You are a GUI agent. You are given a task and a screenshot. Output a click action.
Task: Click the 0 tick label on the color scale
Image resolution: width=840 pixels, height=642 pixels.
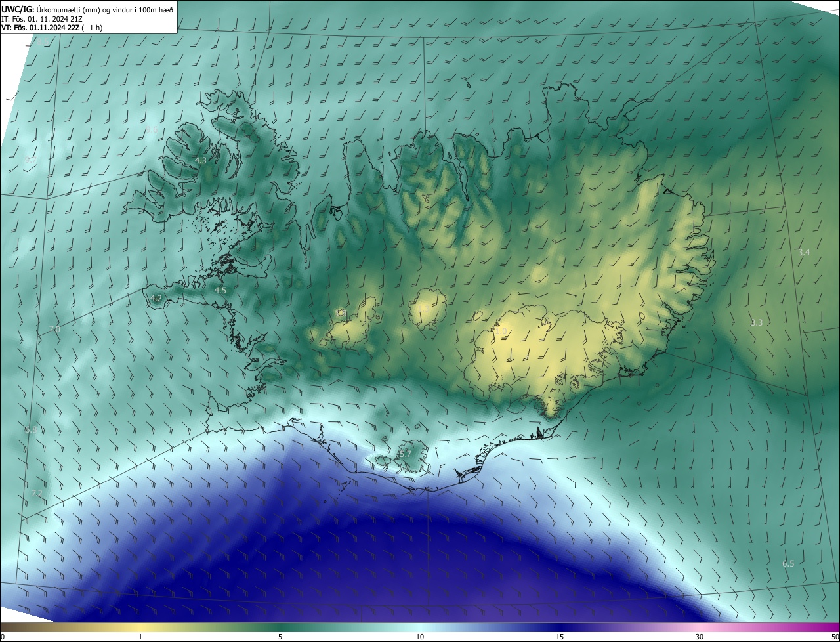(3, 637)
